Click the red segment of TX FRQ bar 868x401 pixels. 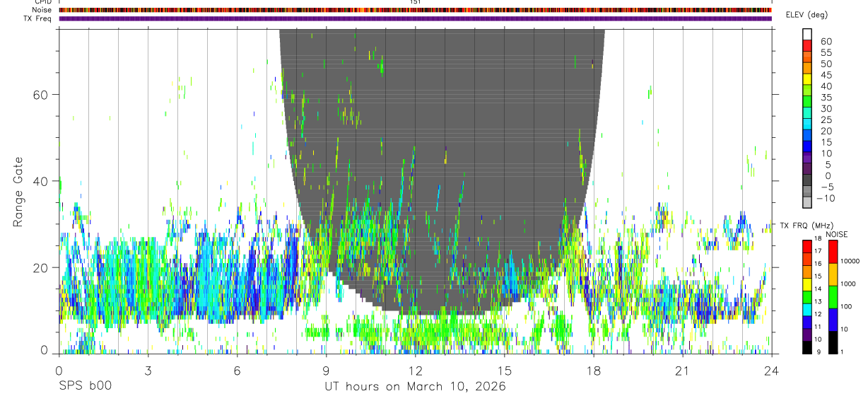click(807, 246)
